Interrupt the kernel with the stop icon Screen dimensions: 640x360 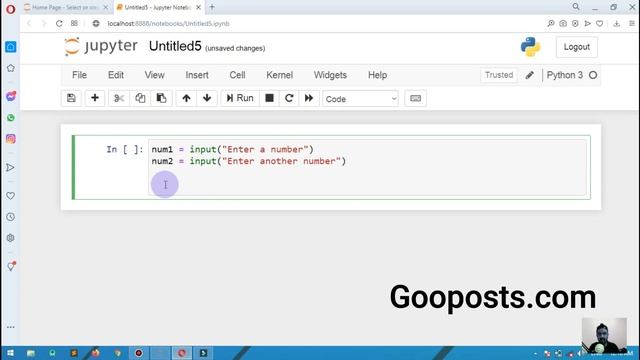(269, 98)
